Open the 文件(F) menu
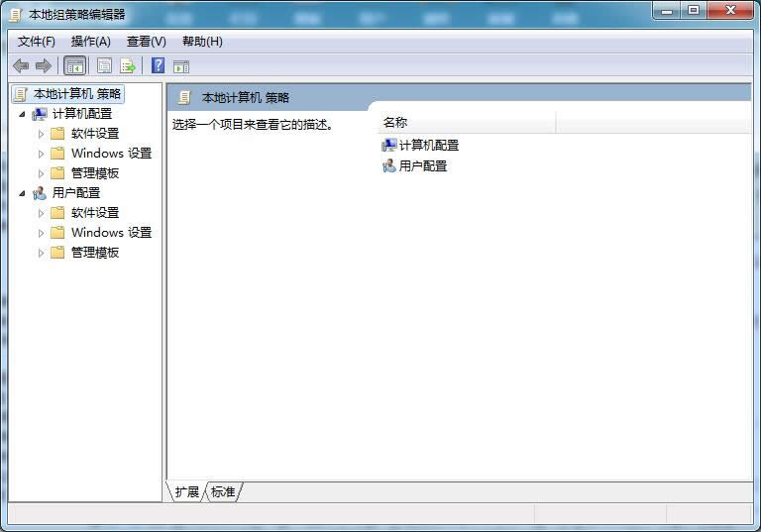This screenshot has width=761, height=532. tap(37, 42)
